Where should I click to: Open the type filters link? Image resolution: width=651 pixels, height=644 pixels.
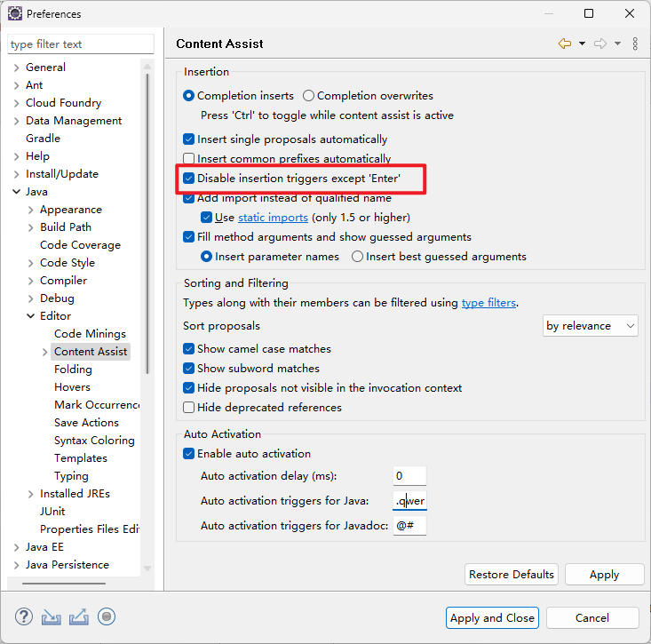coord(488,303)
